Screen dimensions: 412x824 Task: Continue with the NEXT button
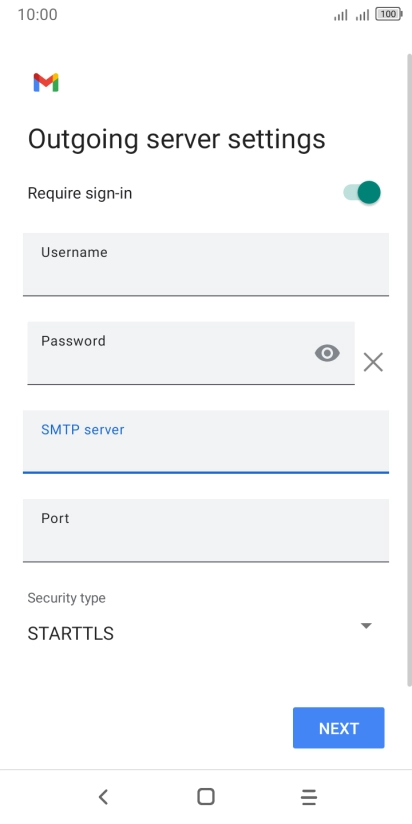point(338,728)
